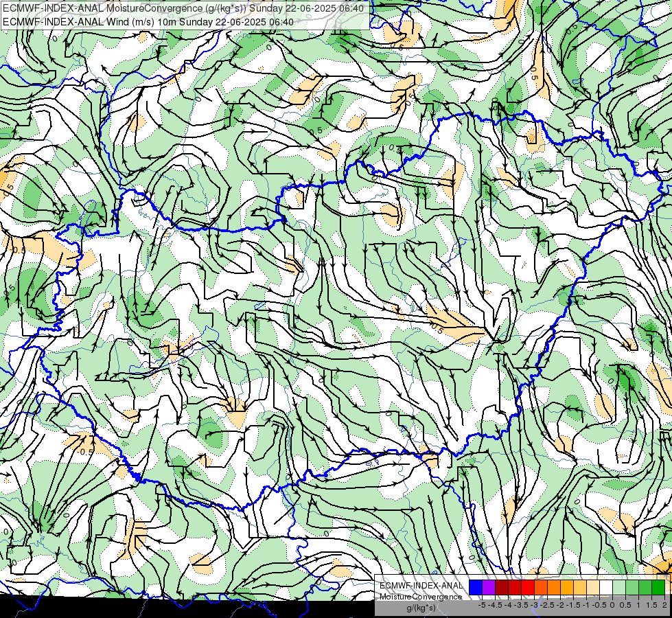Screen dimensions: 672x618
Task: Click the legend scale value '-5'
Action: [482, 605]
